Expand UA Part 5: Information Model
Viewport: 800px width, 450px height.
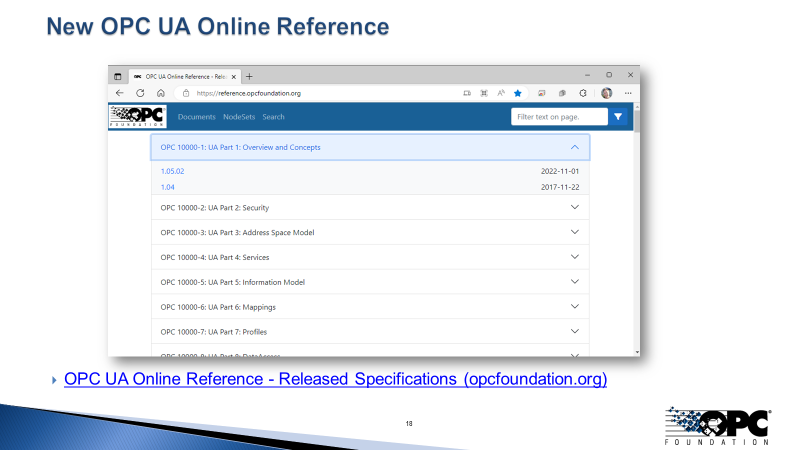[x=370, y=282]
